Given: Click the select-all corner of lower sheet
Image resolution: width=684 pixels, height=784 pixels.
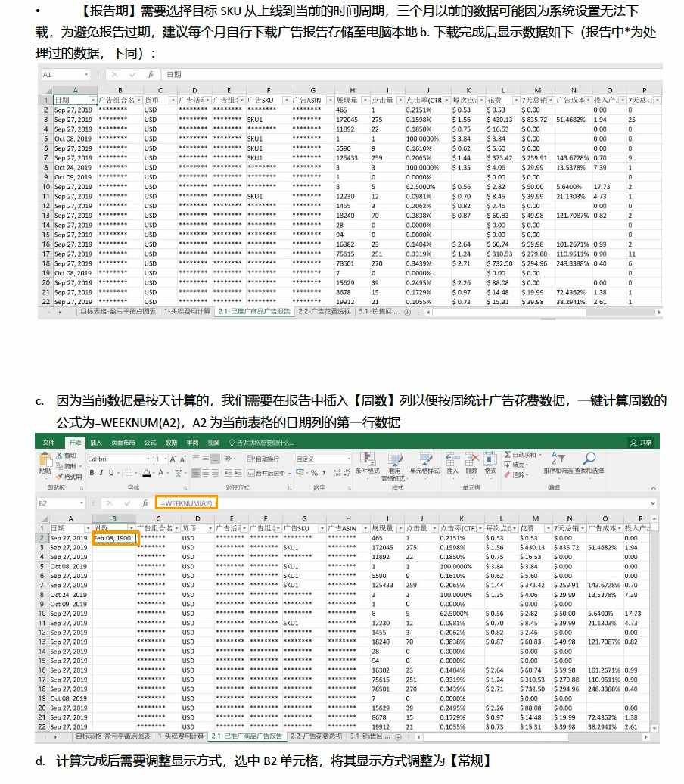Looking at the screenshot, I should [x=45, y=519].
